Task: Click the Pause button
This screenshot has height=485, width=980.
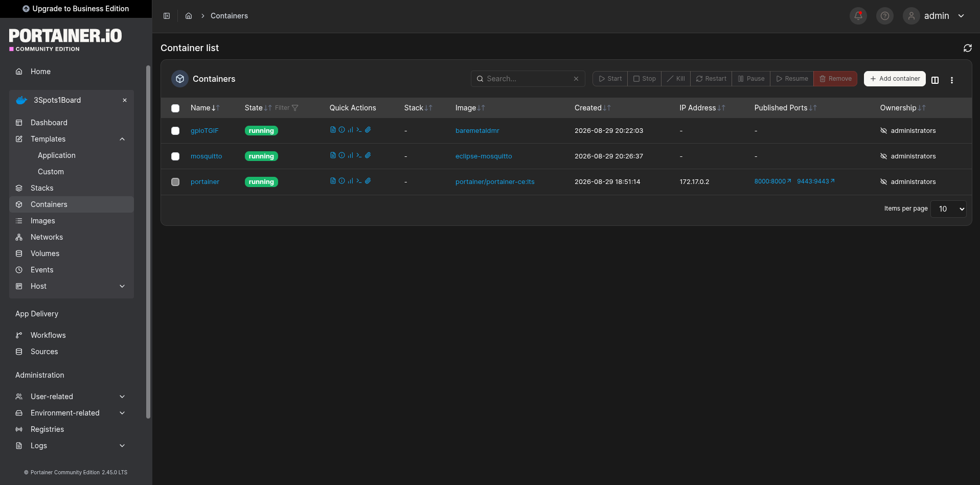Action: [x=751, y=79]
